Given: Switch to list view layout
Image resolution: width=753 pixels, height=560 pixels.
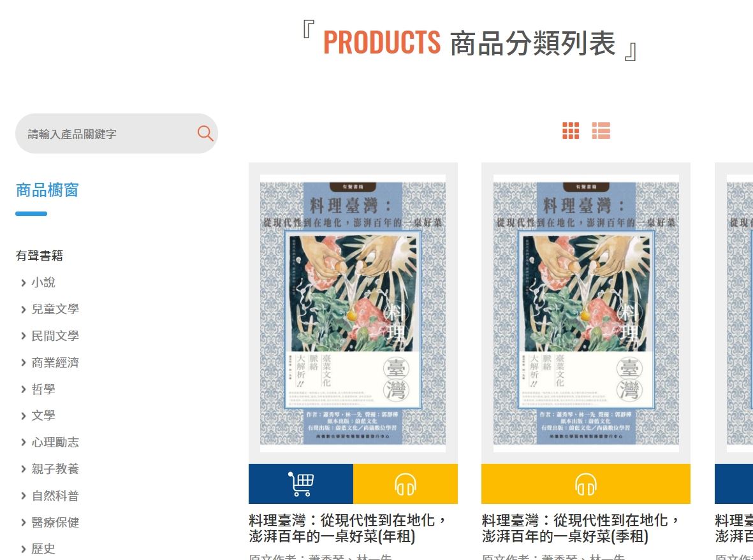Looking at the screenshot, I should pyautogui.click(x=601, y=131).
